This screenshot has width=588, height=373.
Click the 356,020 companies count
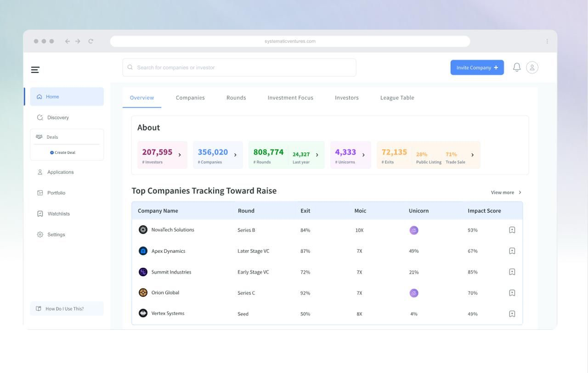[213, 152]
